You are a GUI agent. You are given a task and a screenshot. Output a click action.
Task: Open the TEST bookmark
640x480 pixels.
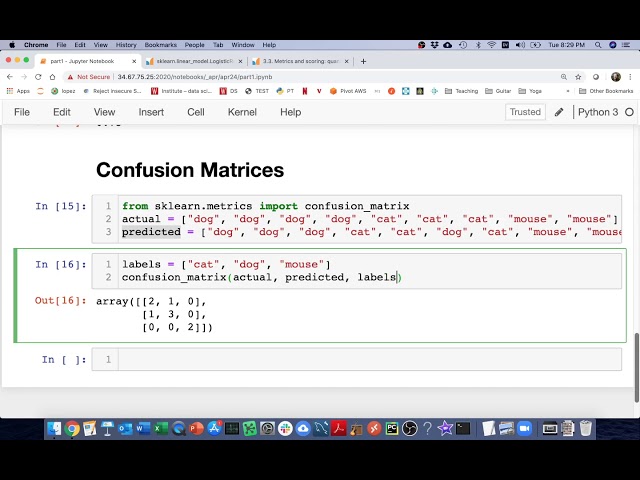[257, 91]
